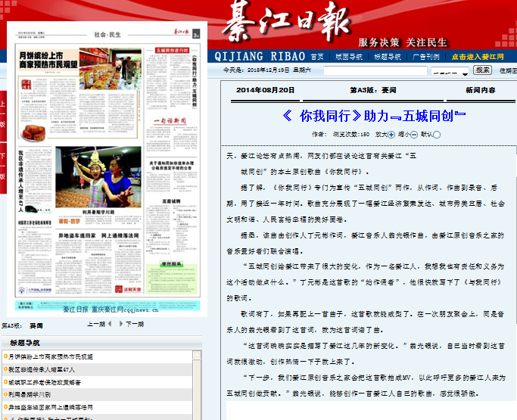Open 广告刊例 in the navigation bar
This screenshot has width=517, height=420.
(426, 57)
